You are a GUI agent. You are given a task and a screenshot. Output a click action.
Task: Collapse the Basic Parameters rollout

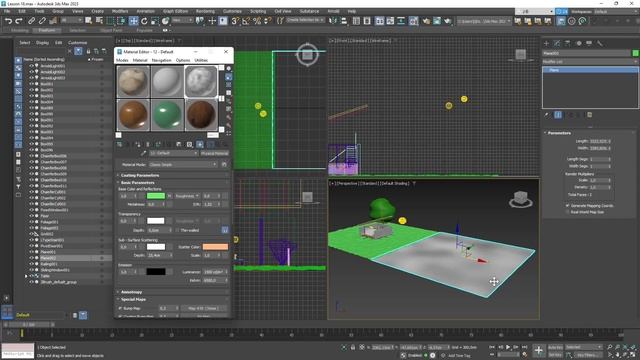click(172, 182)
